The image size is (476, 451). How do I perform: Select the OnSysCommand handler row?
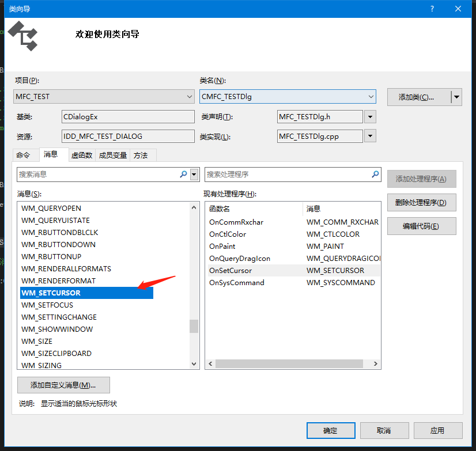294,283
